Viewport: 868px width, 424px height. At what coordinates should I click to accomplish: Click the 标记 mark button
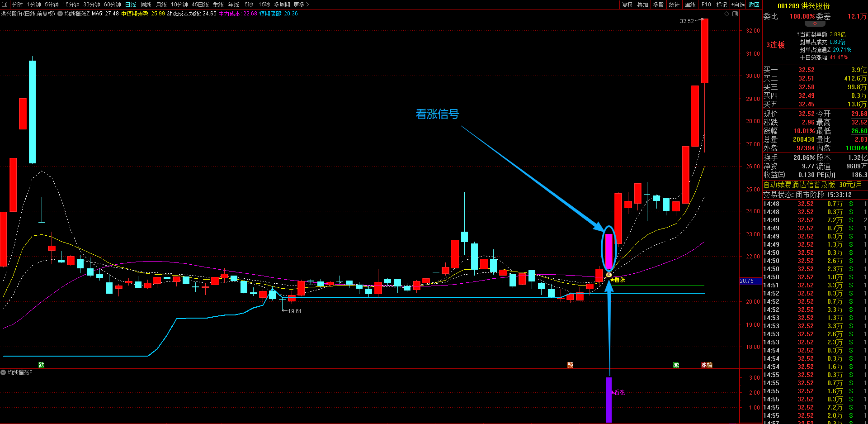click(x=722, y=5)
